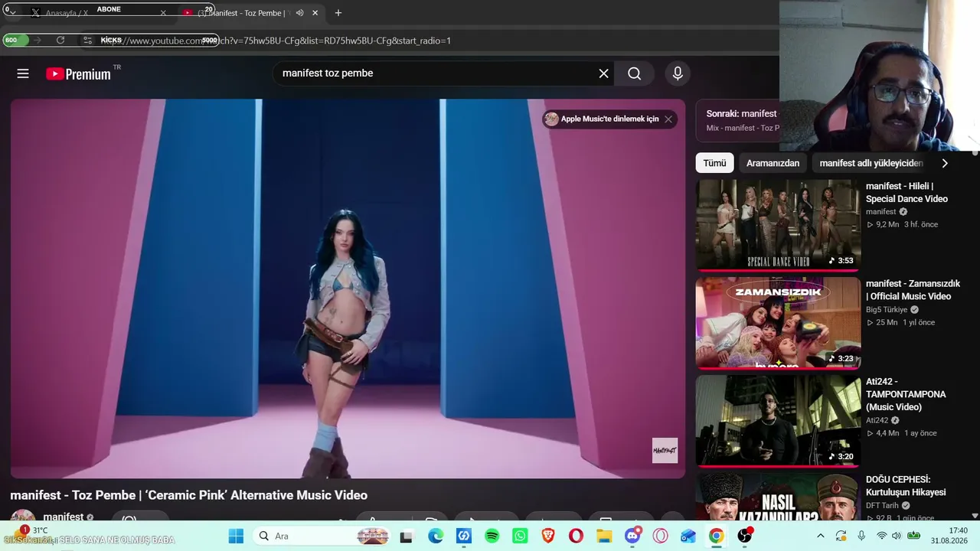Open a new browser tab

click(x=338, y=13)
